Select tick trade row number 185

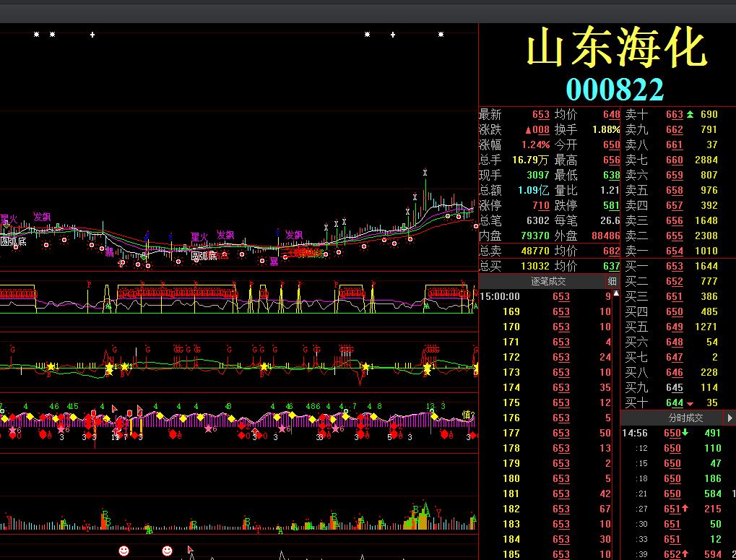(x=545, y=554)
